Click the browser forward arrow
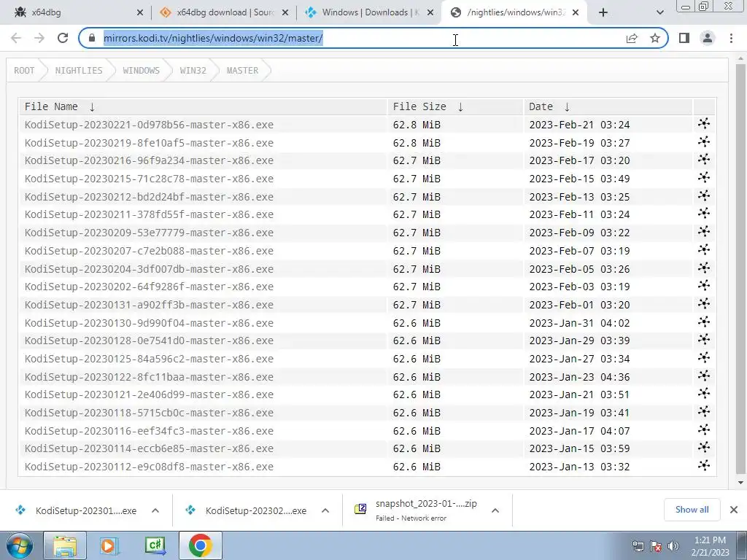Viewport: 747px width, 560px height. point(39,38)
